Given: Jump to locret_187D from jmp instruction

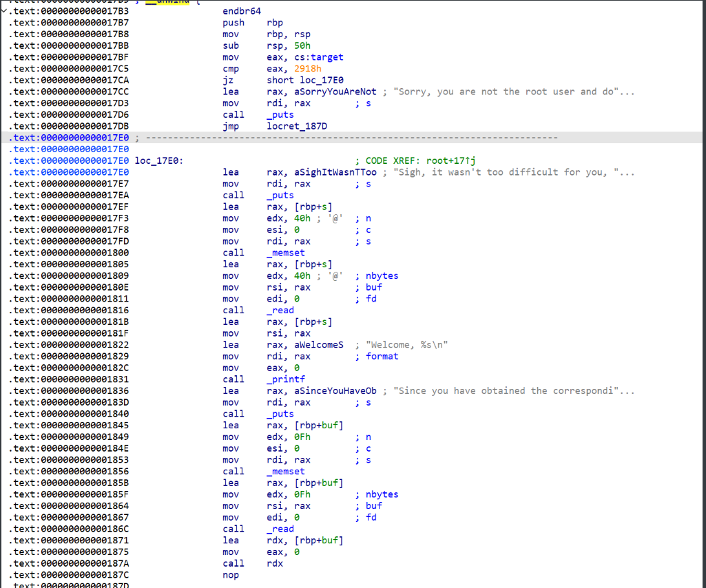Looking at the screenshot, I should 297,126.
